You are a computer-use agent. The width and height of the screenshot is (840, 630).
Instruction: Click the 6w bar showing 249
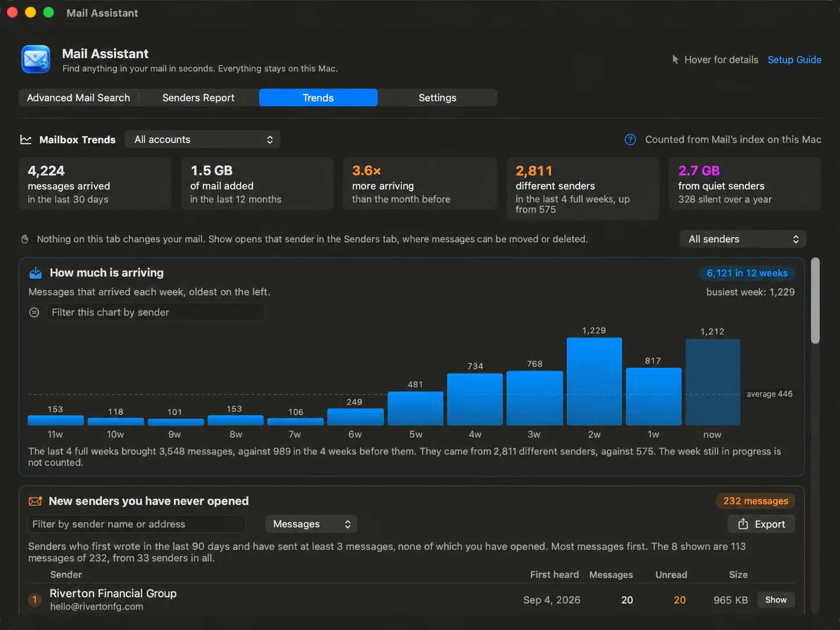pyautogui.click(x=356, y=417)
